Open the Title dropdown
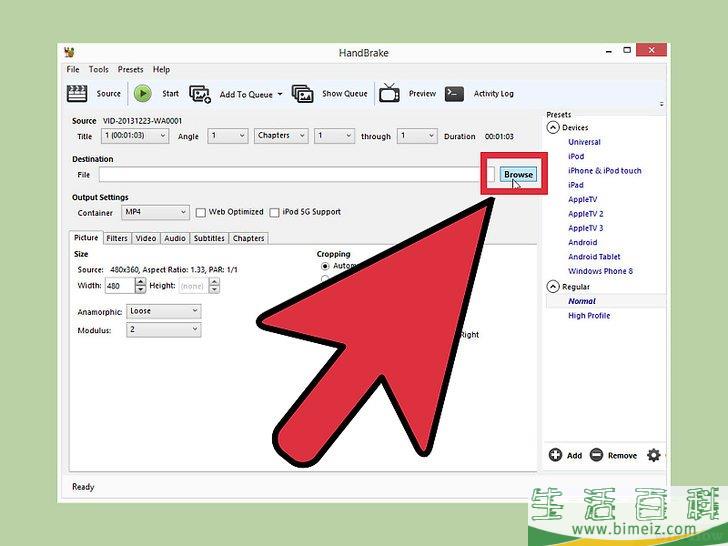Viewport: 728px width, 546px height. 135,136
